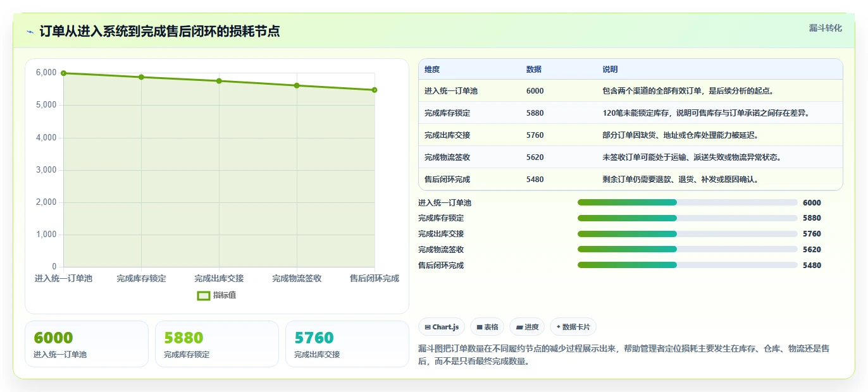Image resolution: width=868 pixels, height=392 pixels.
Task: Select the Chart.js chip
Action: (442, 327)
